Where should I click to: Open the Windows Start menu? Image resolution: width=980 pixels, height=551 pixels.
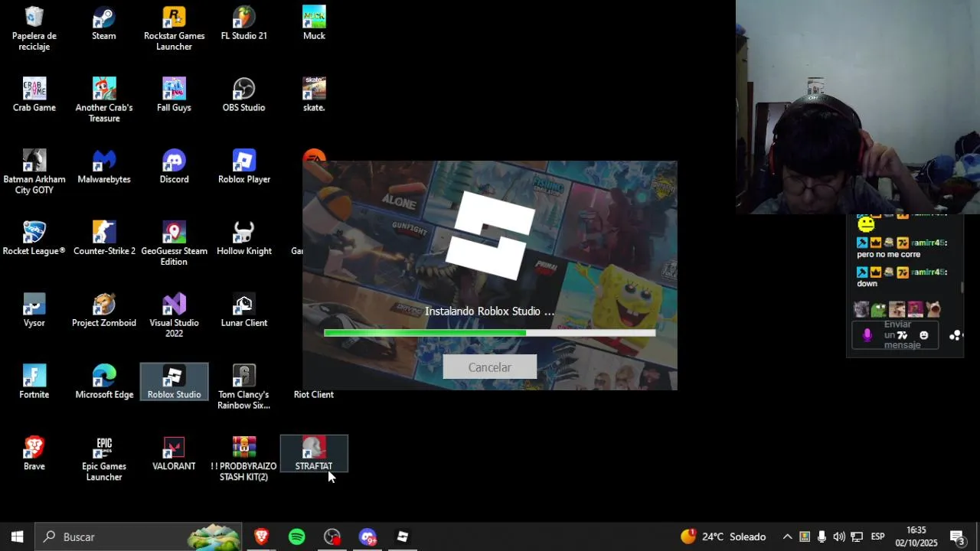click(18, 536)
